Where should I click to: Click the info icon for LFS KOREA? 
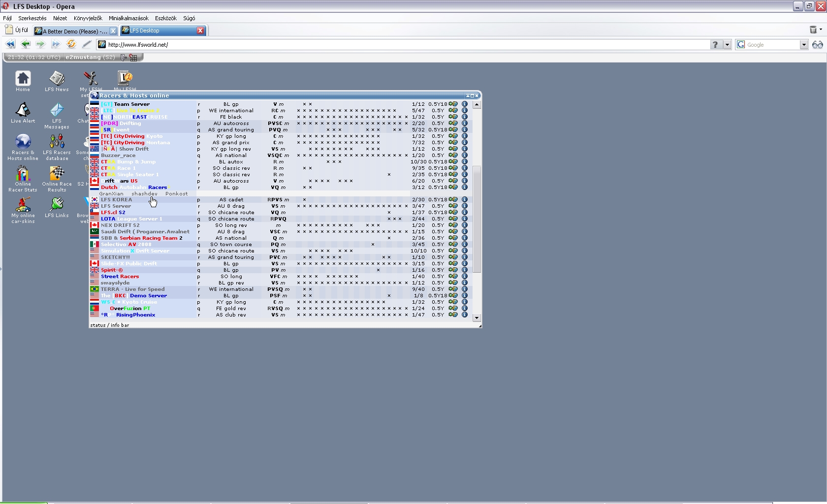pyautogui.click(x=465, y=200)
